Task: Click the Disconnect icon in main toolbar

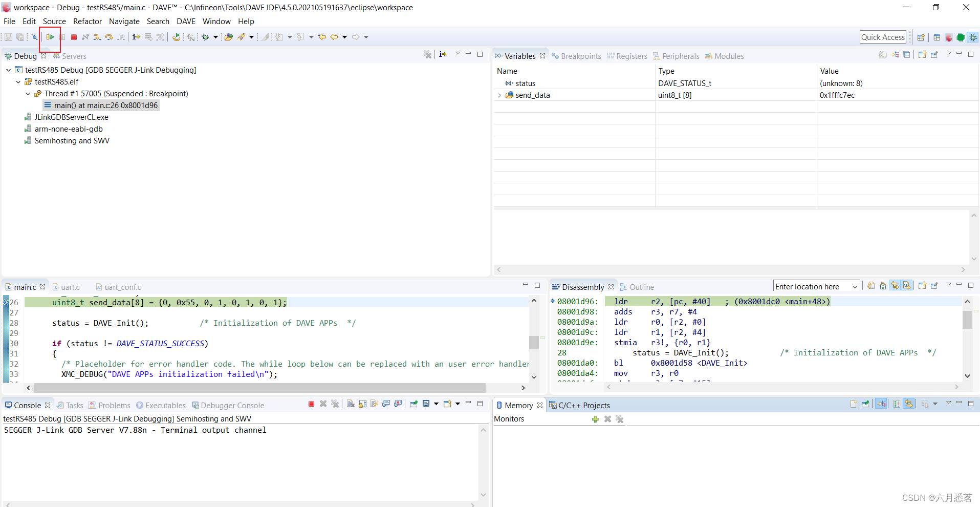Action: (85, 37)
